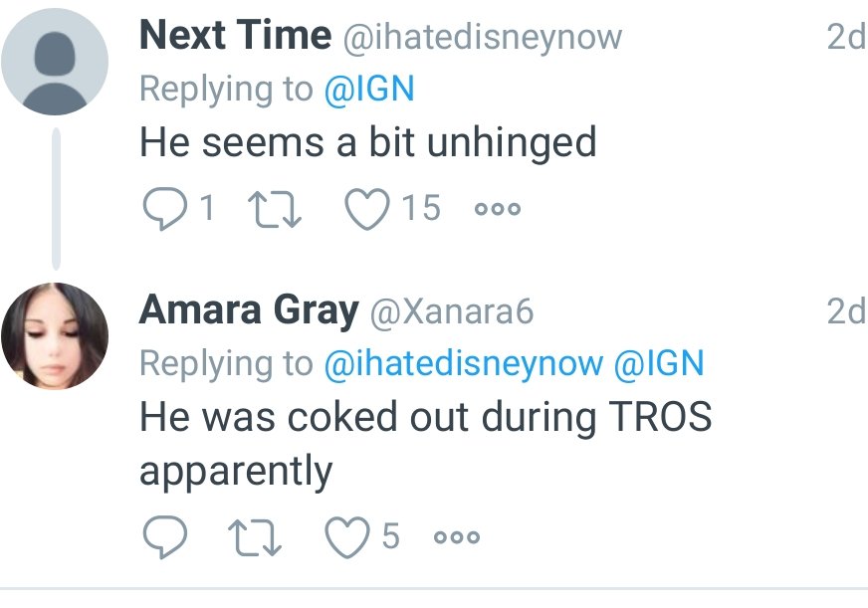This screenshot has height=608, width=868.
Task: Click the 2d timestamp on Next Time's tweet
Action: [846, 38]
